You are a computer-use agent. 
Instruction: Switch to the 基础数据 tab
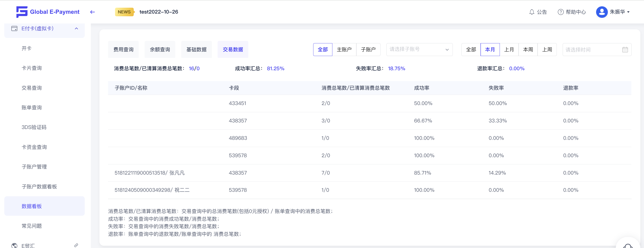196,49
